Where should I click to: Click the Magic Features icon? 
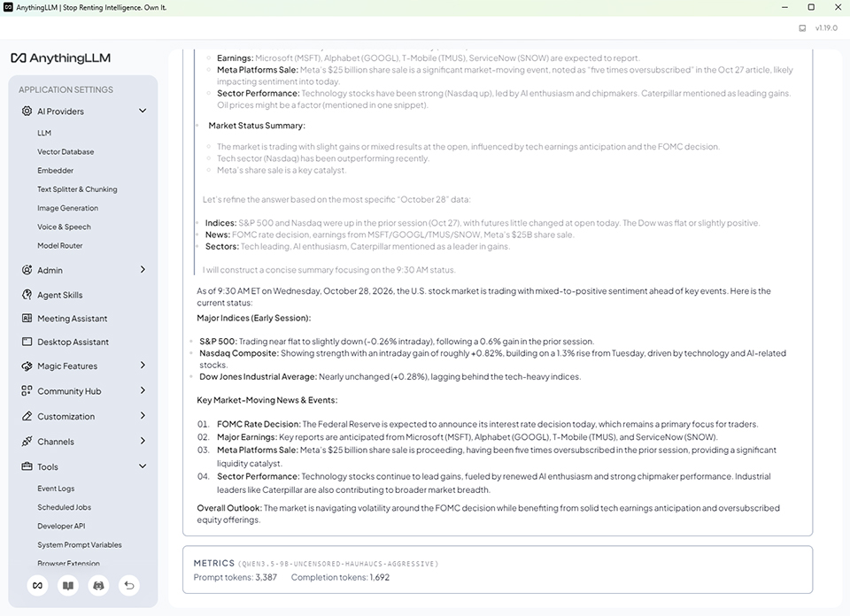27,366
